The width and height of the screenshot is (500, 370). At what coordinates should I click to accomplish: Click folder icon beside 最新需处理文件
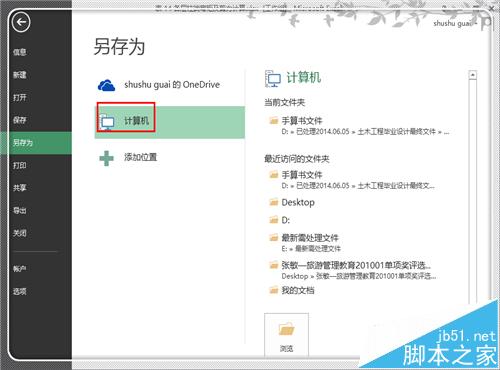[274, 237]
